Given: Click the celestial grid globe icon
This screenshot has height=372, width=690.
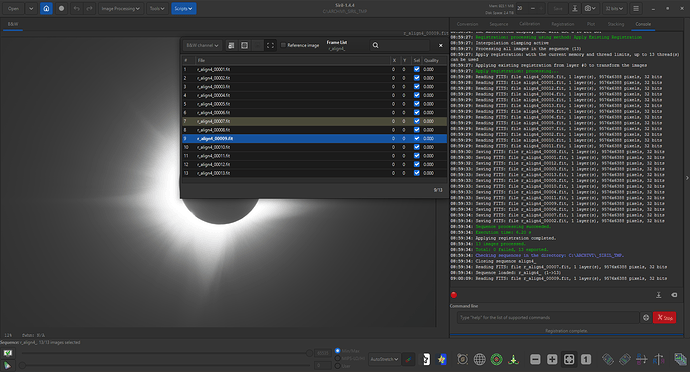Looking at the screenshot, I should point(480,359).
